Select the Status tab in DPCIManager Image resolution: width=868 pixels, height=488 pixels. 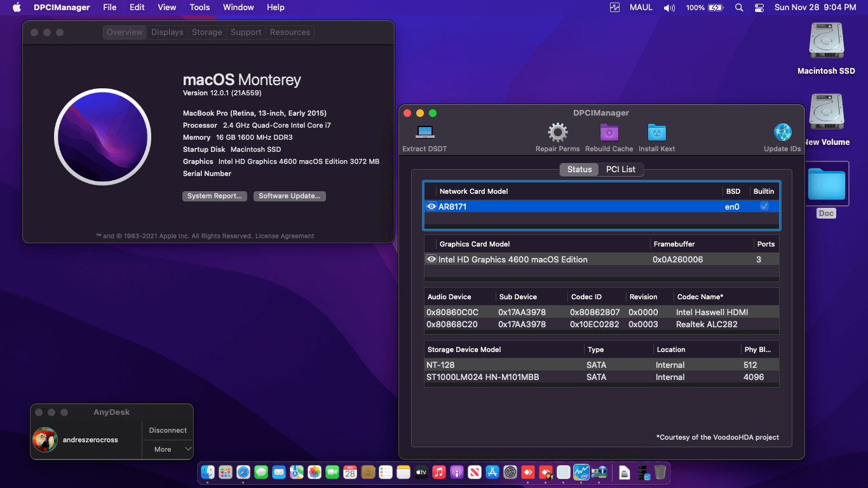580,169
